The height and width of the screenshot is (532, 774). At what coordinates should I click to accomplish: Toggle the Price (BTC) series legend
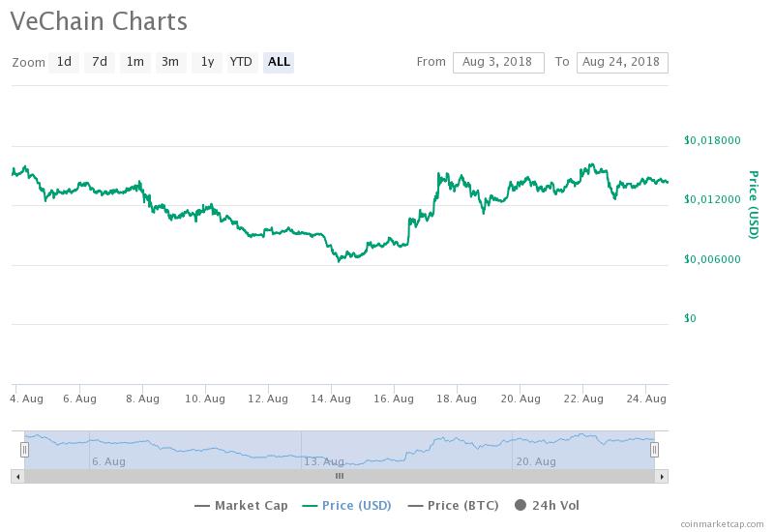pyautogui.click(x=453, y=505)
